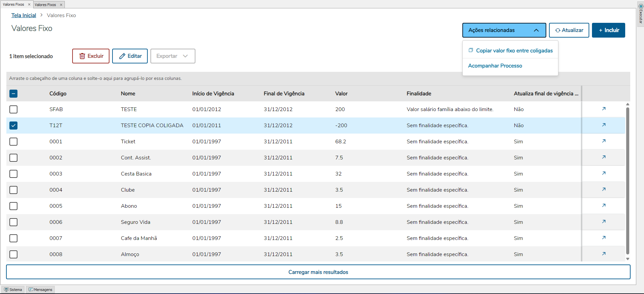This screenshot has height=294, width=644.
Task: Go to Tela Inicial breadcrumb link
Action: coord(24,15)
